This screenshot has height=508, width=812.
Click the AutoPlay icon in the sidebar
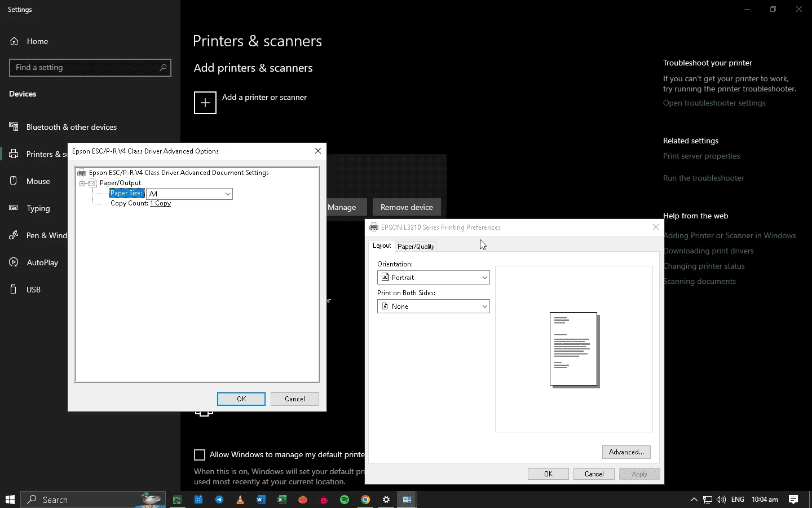pyautogui.click(x=14, y=262)
